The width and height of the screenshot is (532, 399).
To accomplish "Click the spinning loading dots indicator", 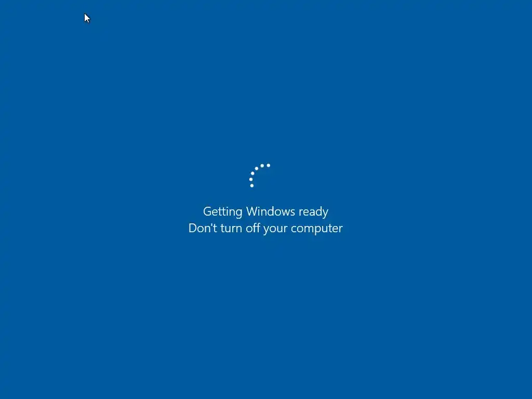I will (260, 176).
